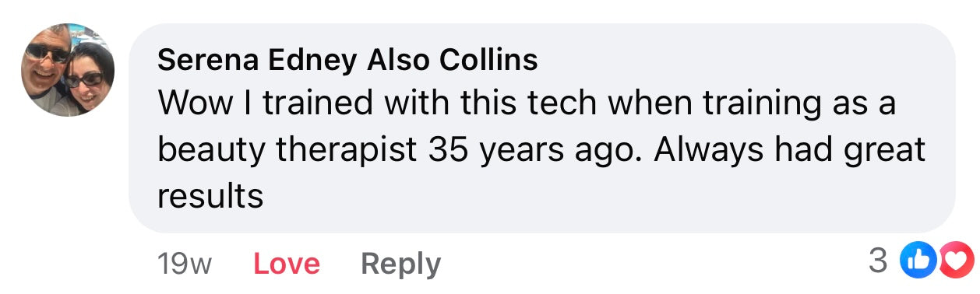Click the word 'results' in the comment
This screenshot has height=294, width=980.
[210, 197]
